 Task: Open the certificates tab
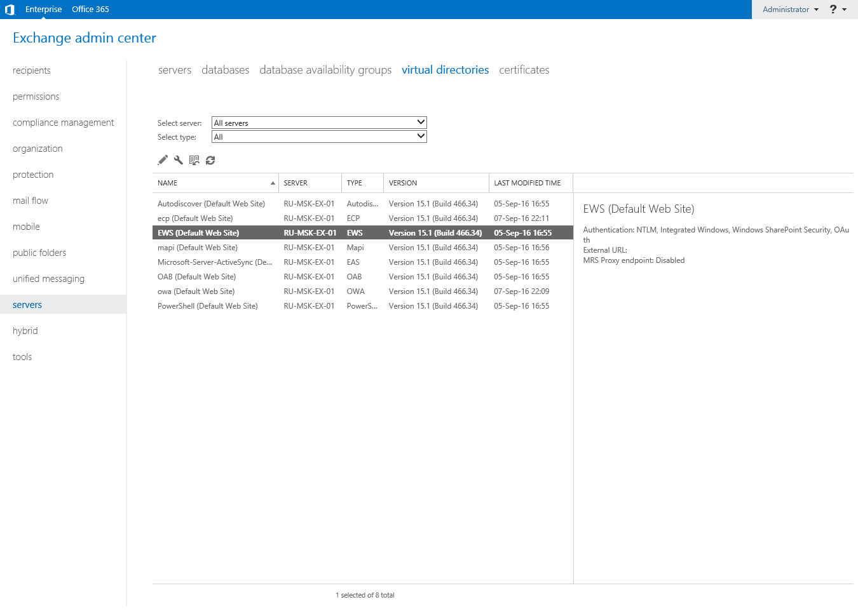pos(524,70)
